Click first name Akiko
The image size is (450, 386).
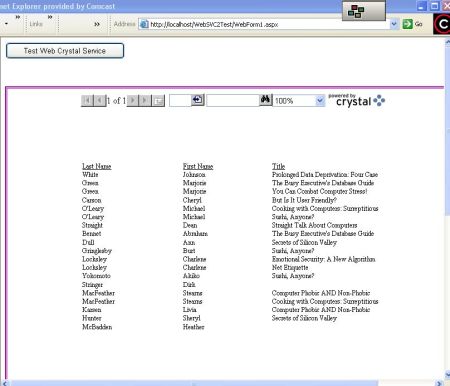click(x=191, y=276)
